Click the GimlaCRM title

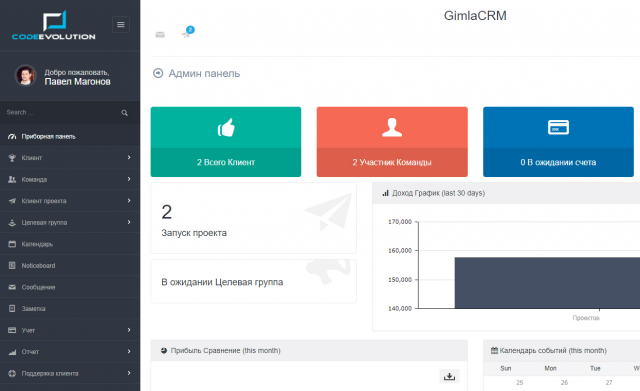475,16
